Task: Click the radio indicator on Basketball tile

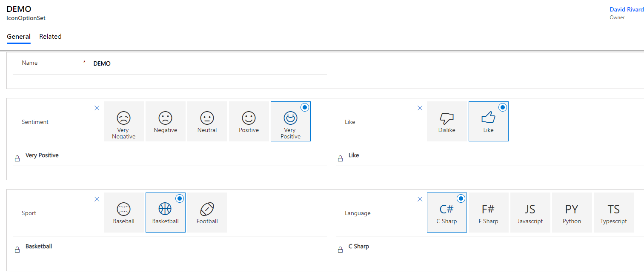Action: click(180, 198)
